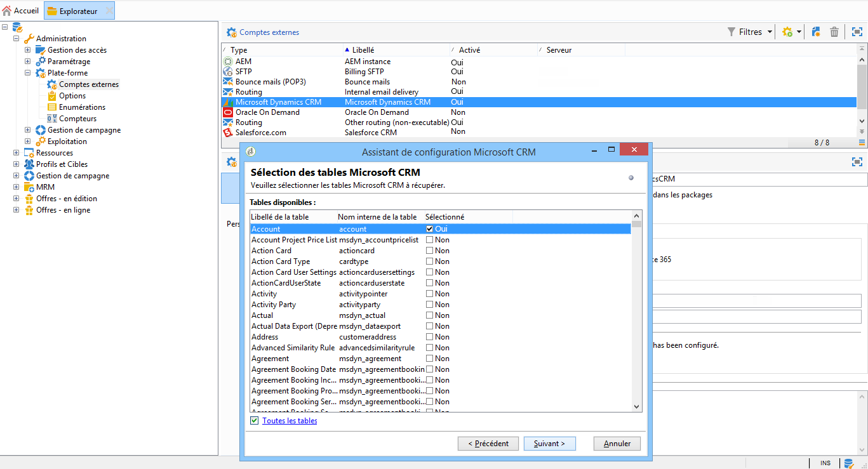The width and height of the screenshot is (868, 469).
Task: Sort the list by the Serveur column header
Action: click(x=581, y=50)
